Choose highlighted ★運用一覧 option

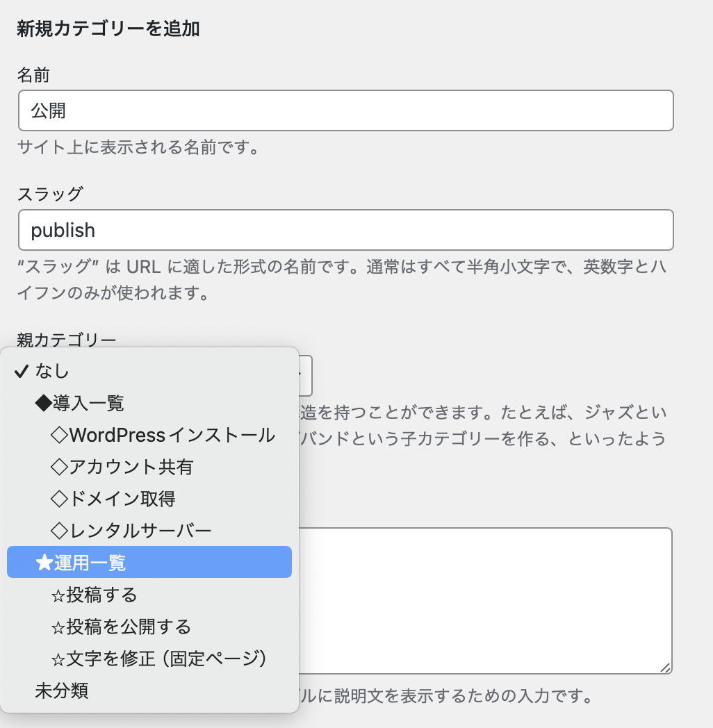pos(81,563)
